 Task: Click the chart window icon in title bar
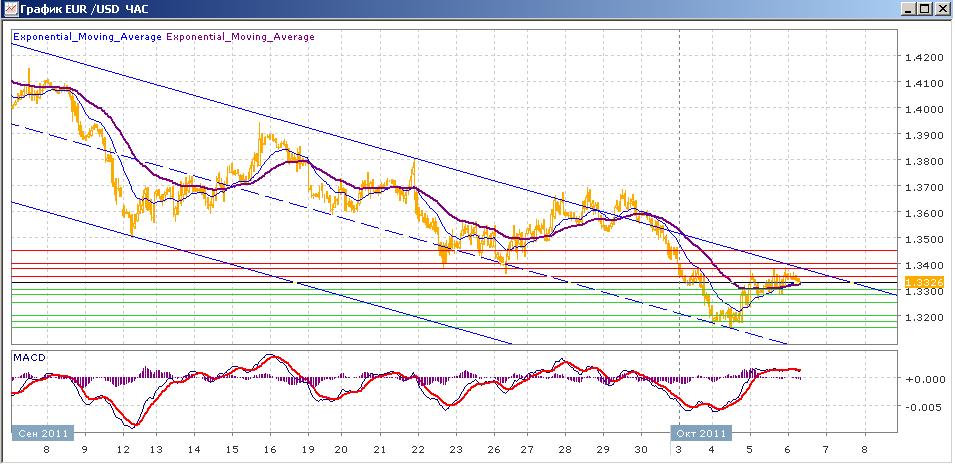click(x=10, y=9)
